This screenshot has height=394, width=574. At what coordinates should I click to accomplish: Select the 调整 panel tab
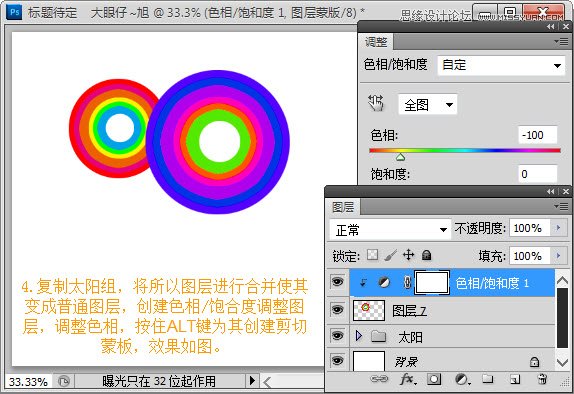[x=376, y=42]
